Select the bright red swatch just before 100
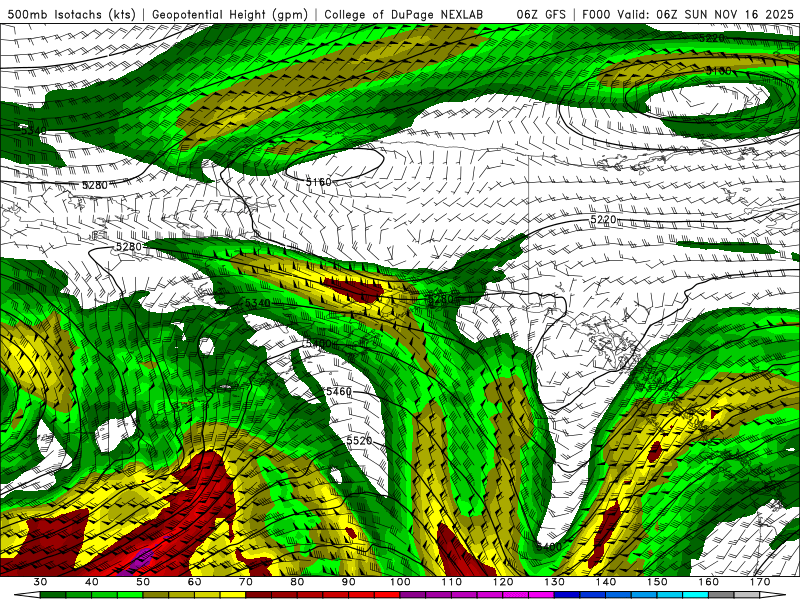 tap(387, 595)
